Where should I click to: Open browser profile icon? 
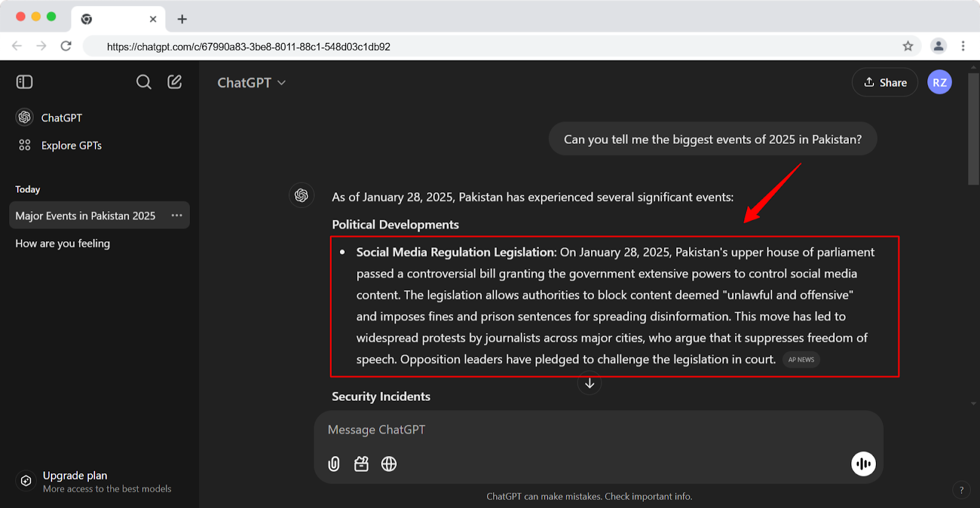(x=938, y=46)
